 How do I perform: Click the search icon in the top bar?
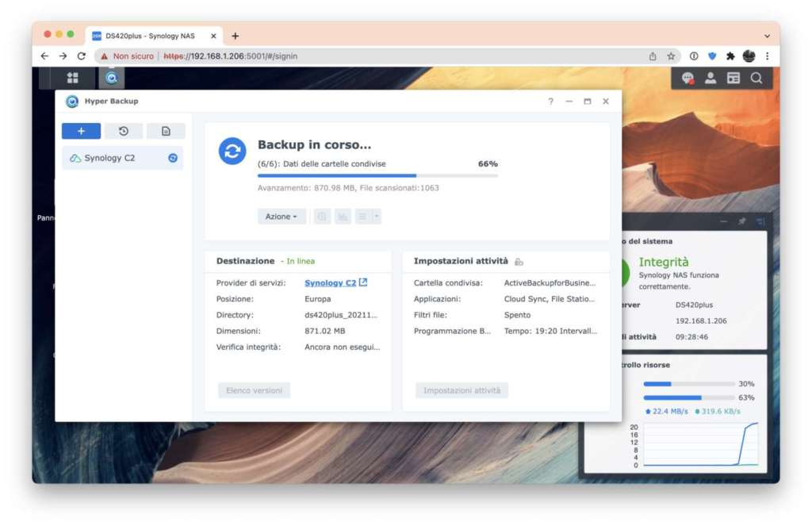(x=756, y=78)
